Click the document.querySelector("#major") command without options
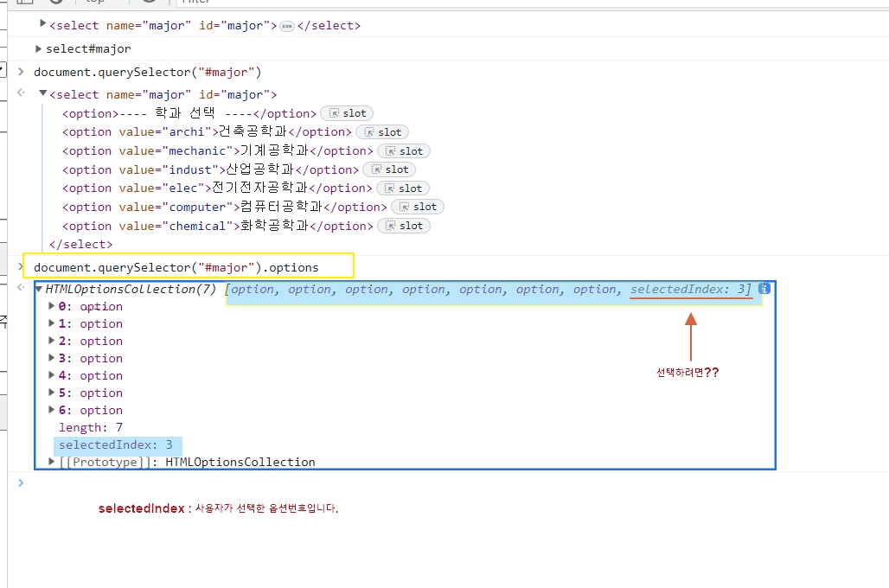889x588 pixels. 147,72
